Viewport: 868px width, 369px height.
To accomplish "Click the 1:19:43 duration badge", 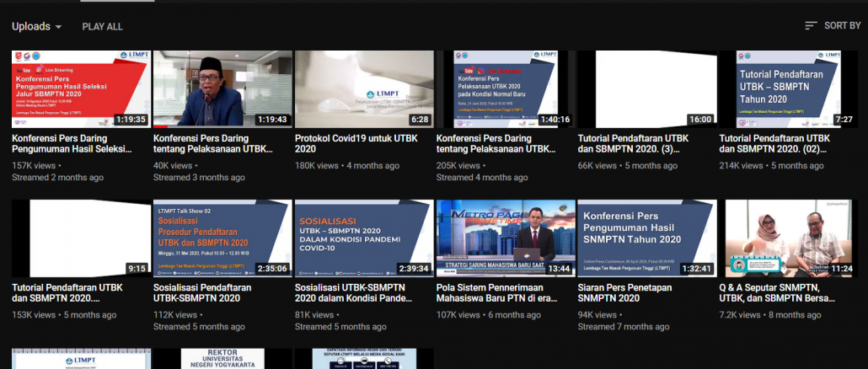I will [272, 120].
